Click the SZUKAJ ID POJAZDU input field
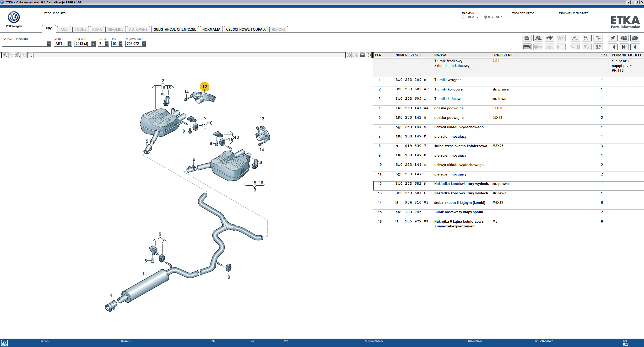 coord(24,44)
